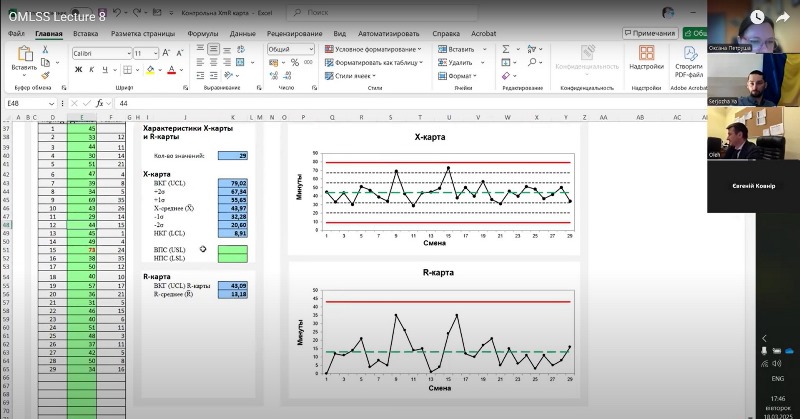Screen dimensions: 800x419
Task: Click the Примечания button
Action: pos(650,33)
